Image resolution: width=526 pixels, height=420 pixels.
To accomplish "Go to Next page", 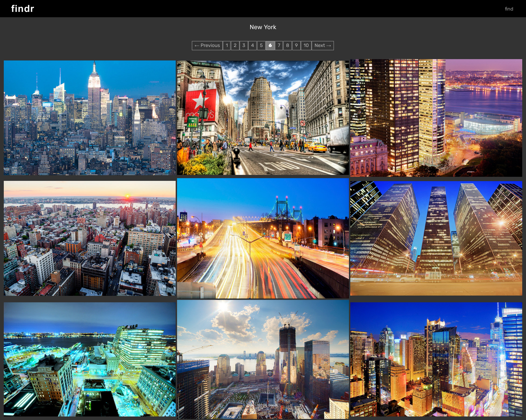I will (323, 45).
